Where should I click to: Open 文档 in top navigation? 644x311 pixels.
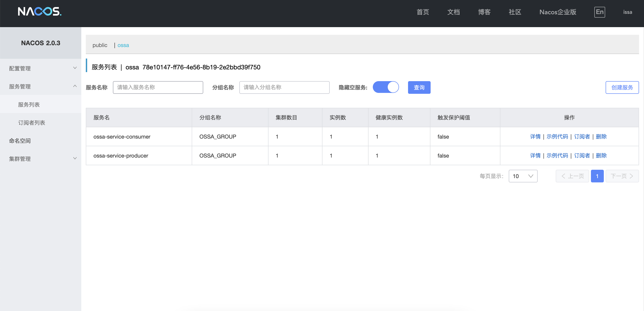click(453, 12)
